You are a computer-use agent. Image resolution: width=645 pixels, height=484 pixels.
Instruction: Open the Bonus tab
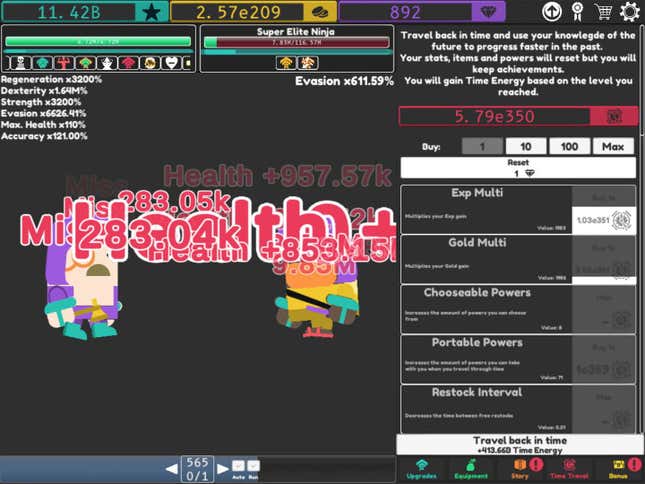619,470
